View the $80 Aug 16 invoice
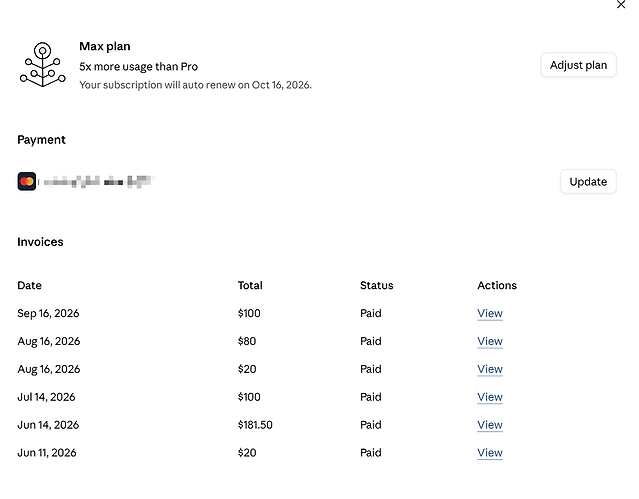The height and width of the screenshot is (499, 639). coord(490,341)
